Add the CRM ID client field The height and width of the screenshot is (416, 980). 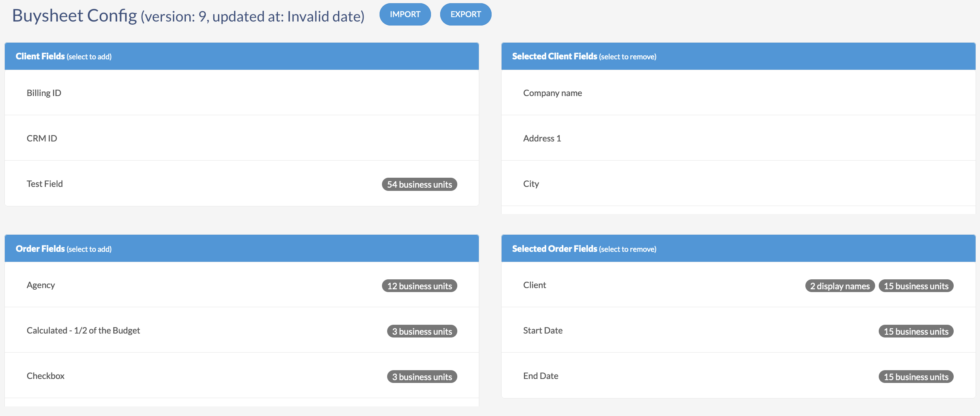[x=242, y=138]
